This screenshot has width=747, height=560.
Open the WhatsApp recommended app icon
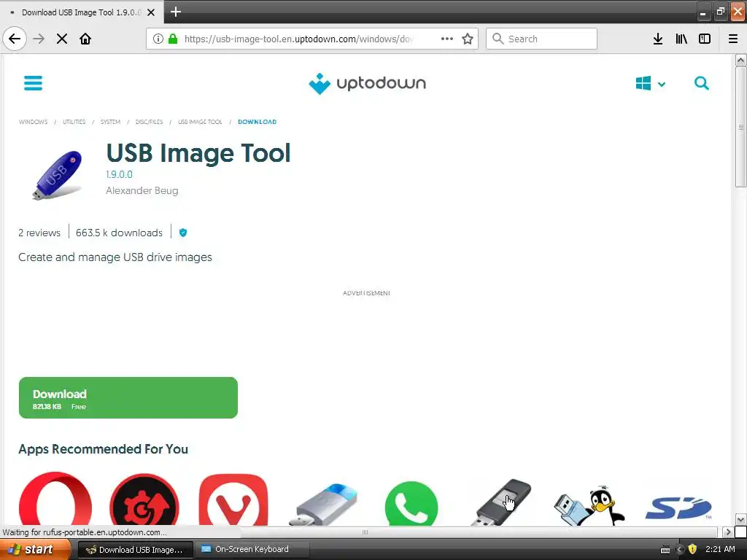point(411,504)
